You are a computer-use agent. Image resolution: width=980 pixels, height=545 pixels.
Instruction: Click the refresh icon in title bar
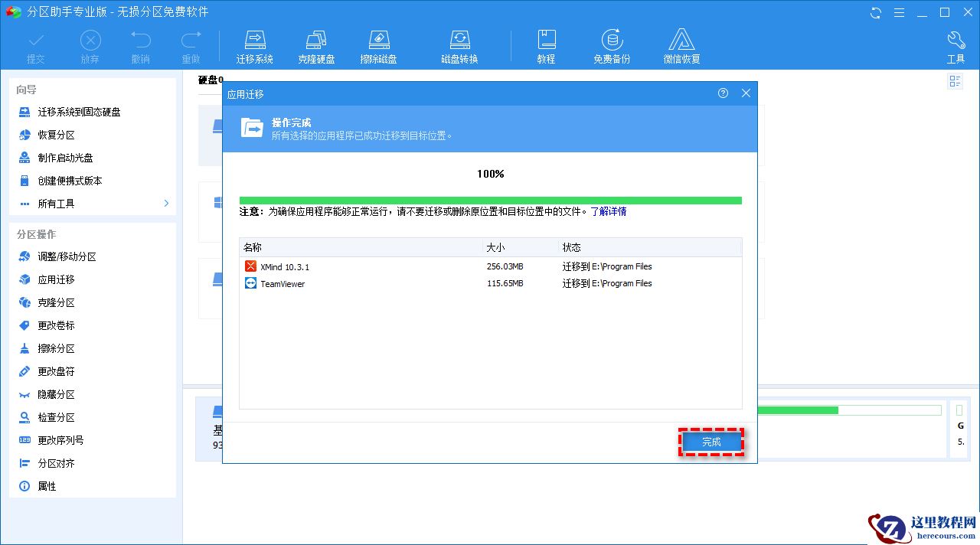click(874, 12)
